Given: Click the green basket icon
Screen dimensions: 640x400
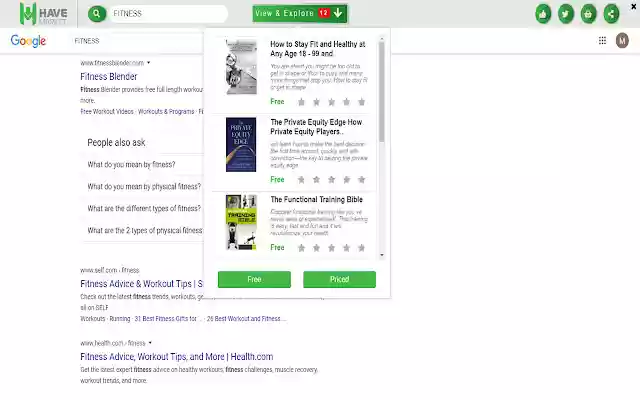Looking at the screenshot, I should tap(588, 14).
